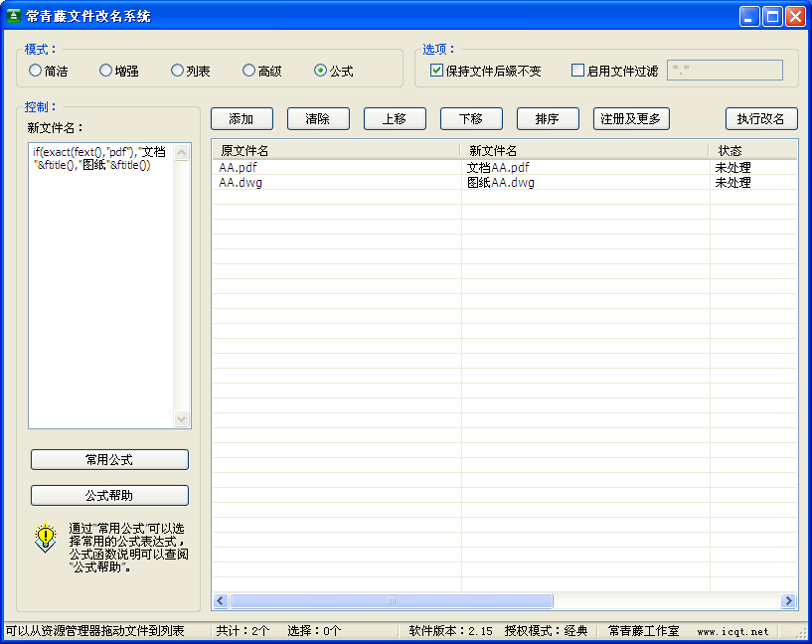This screenshot has width=812, height=644.
Task: Click 选择:0个 in the status bar
Action: [314, 631]
